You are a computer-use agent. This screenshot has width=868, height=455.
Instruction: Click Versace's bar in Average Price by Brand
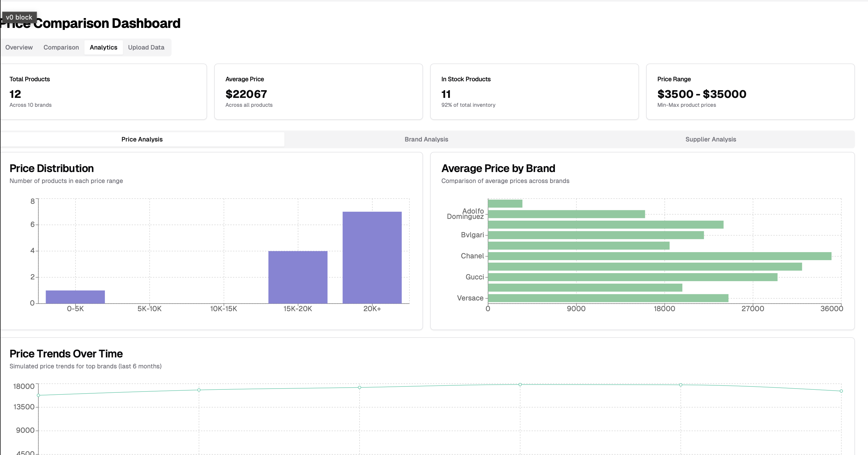[x=606, y=298]
